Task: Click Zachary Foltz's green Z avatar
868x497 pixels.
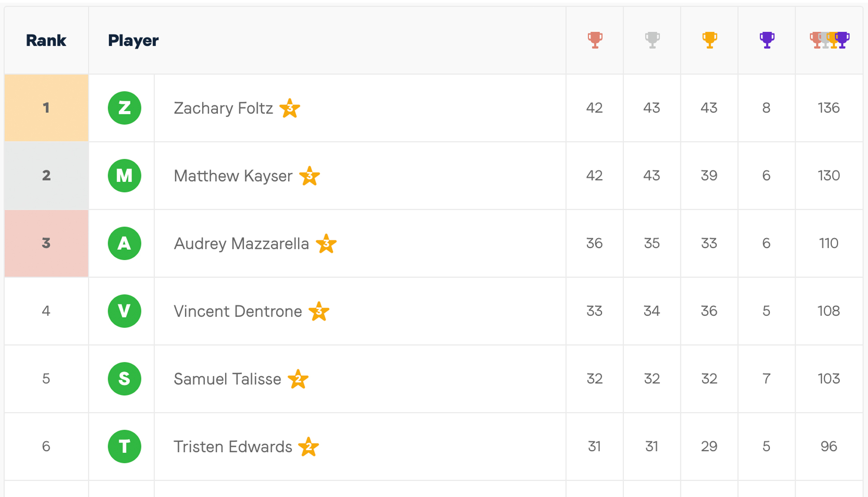Action: [x=124, y=108]
